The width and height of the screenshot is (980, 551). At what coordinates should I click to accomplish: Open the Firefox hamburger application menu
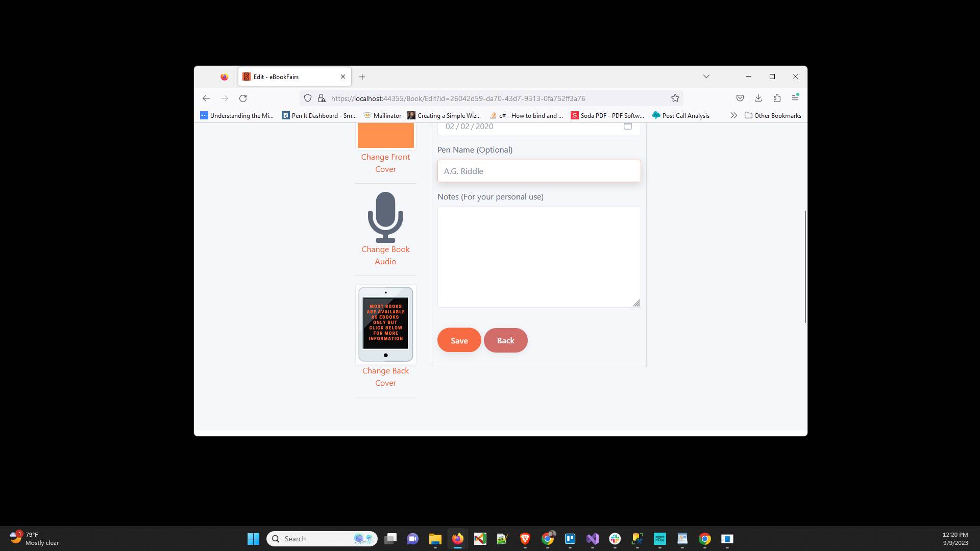pos(795,98)
